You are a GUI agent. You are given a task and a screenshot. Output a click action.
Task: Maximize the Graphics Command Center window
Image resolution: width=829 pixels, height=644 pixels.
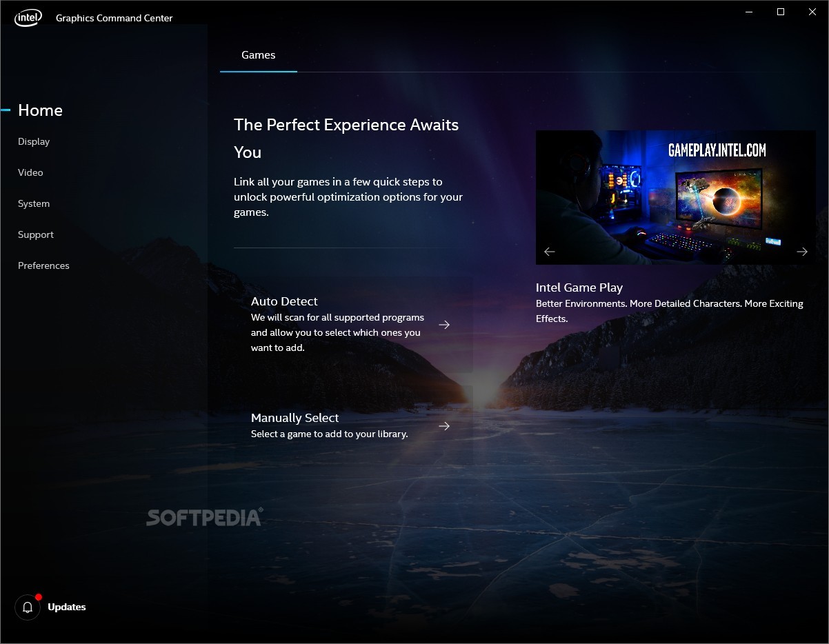pos(781,12)
